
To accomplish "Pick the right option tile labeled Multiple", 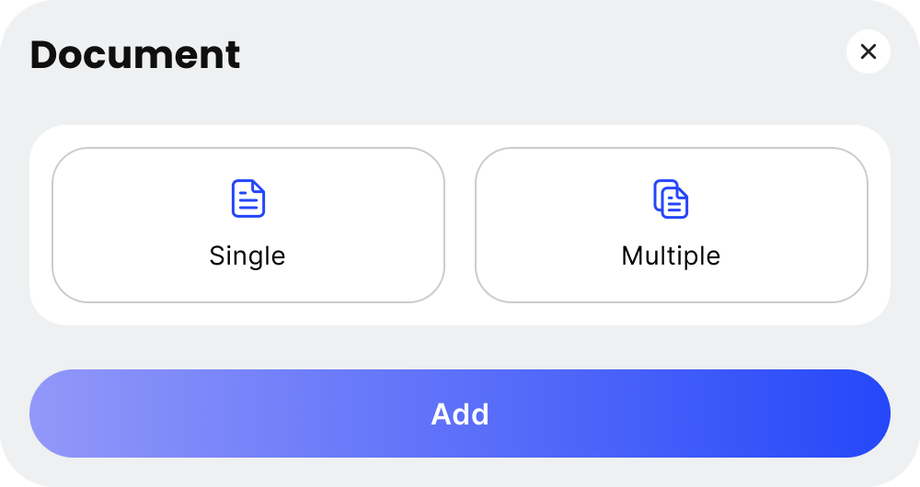I will click(x=671, y=225).
